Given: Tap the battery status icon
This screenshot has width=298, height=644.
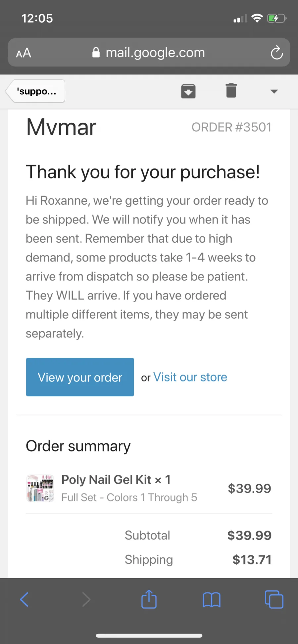Looking at the screenshot, I should (277, 18).
